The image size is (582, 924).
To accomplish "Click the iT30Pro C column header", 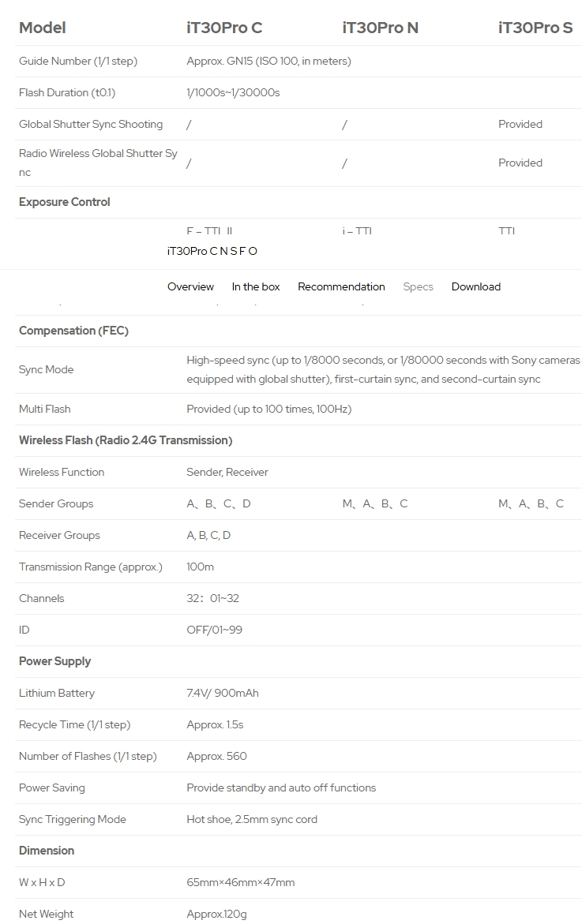I will coord(224,28).
